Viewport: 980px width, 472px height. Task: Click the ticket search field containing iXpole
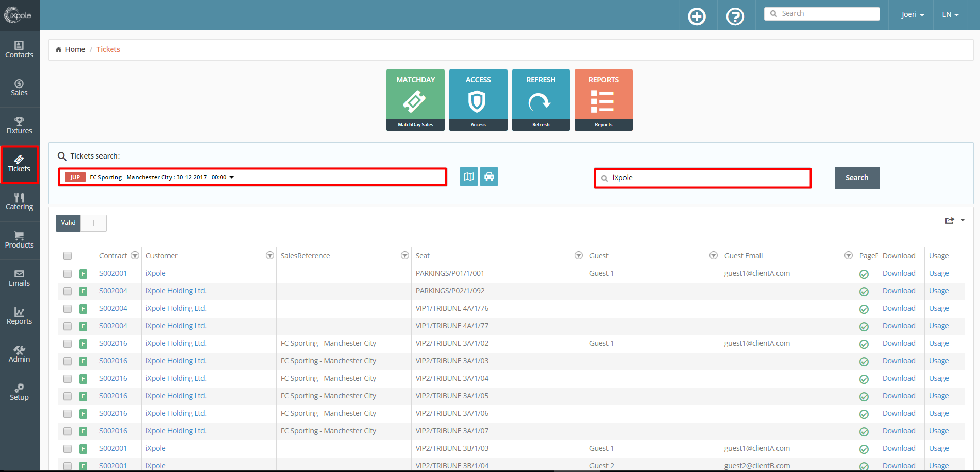tap(703, 178)
